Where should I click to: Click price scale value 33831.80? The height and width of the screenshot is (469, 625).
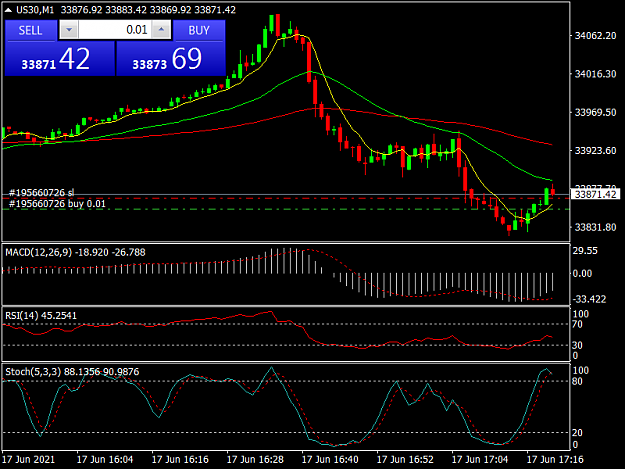click(595, 227)
